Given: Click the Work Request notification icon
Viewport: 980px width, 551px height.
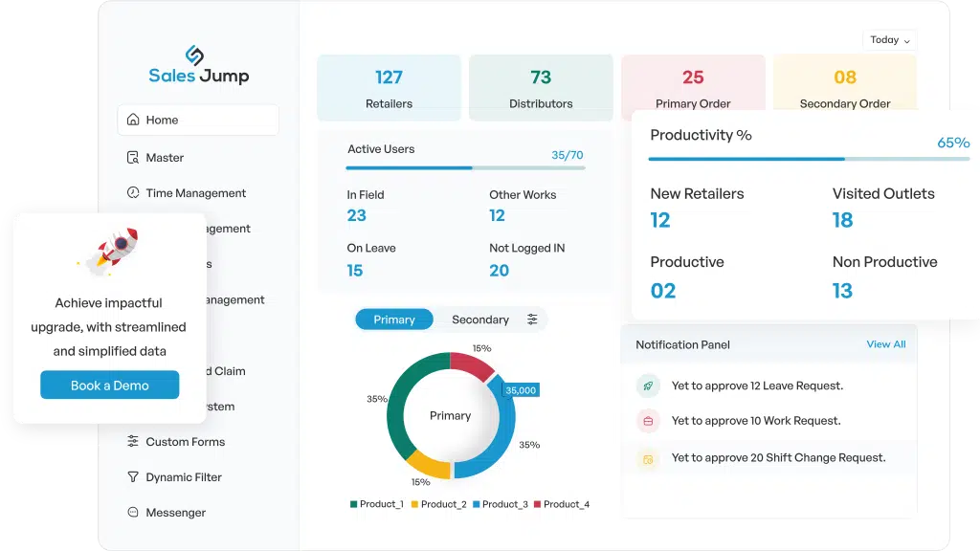Looking at the screenshot, I should pyautogui.click(x=648, y=421).
